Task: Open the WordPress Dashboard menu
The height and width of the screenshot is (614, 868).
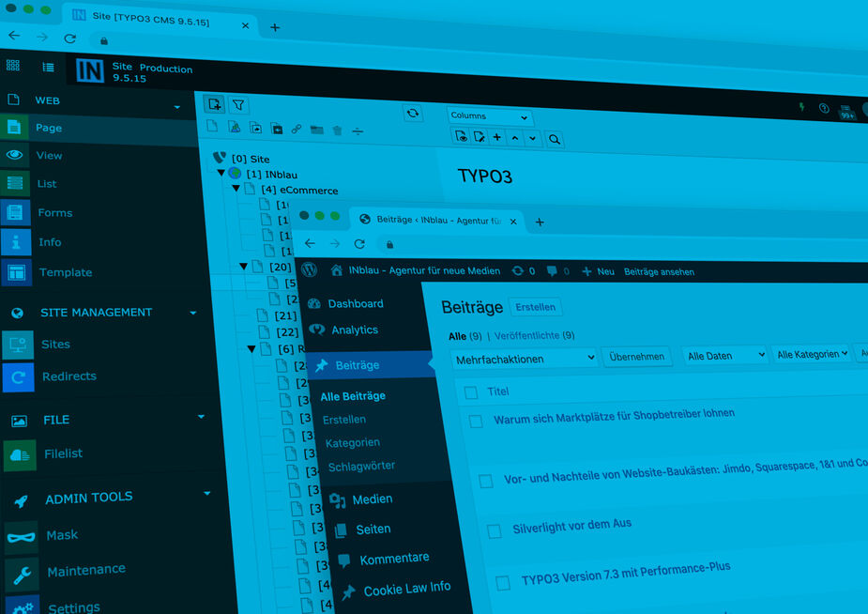Action: 356,304
